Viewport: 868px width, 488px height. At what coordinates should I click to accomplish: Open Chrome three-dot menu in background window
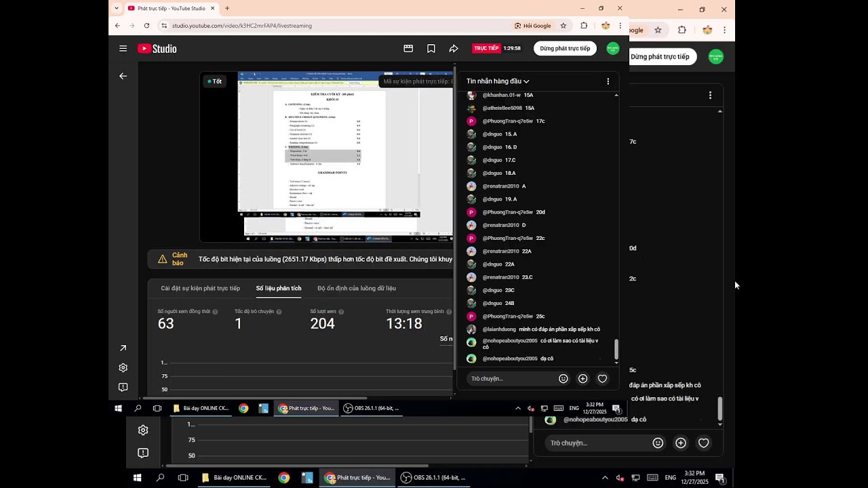(724, 30)
